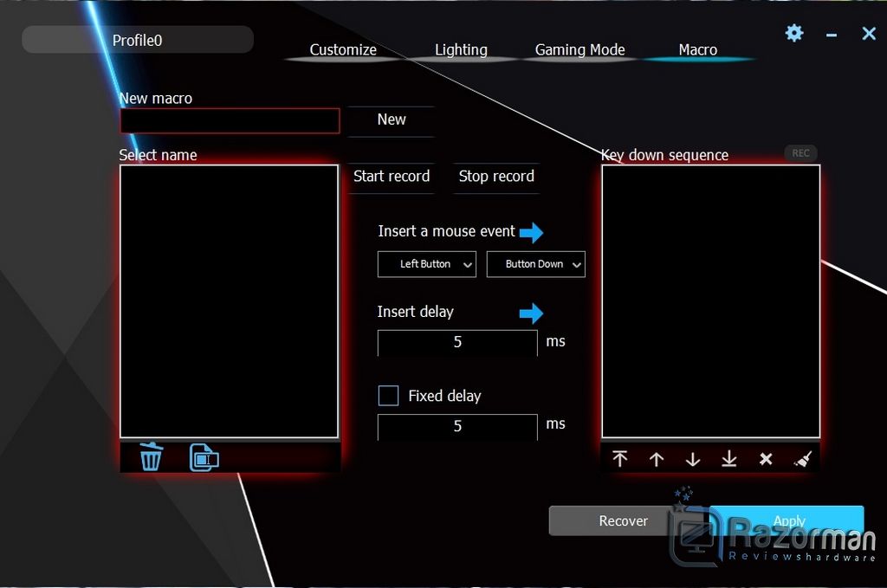887x588 pixels.
Task: Move the sequence item down one step
Action: click(693, 459)
